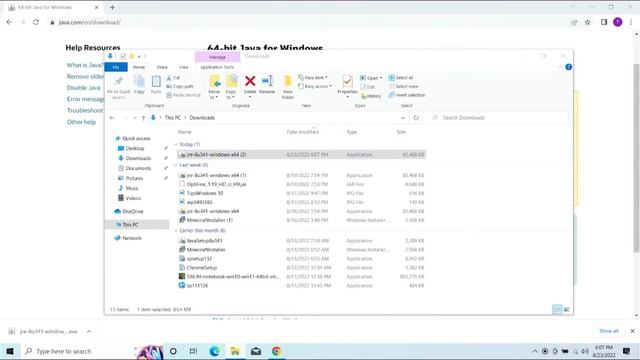640x360 pixels.
Task: Collapse the Last week group
Action: 176,165
